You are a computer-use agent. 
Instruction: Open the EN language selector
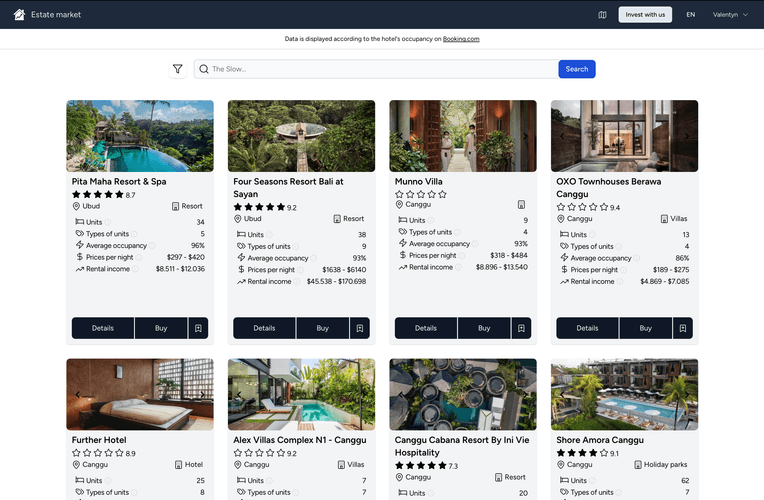pos(690,15)
